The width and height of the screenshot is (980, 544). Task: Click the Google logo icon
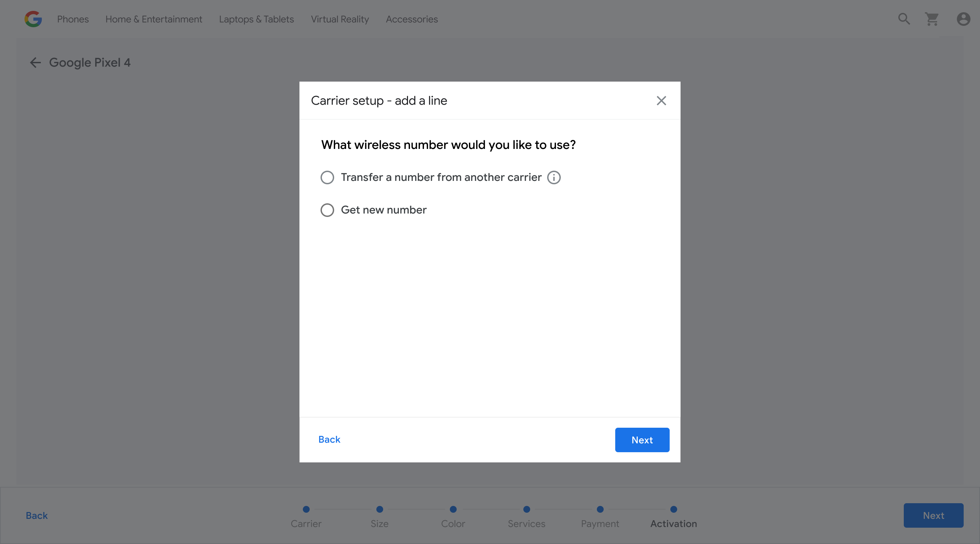33,19
